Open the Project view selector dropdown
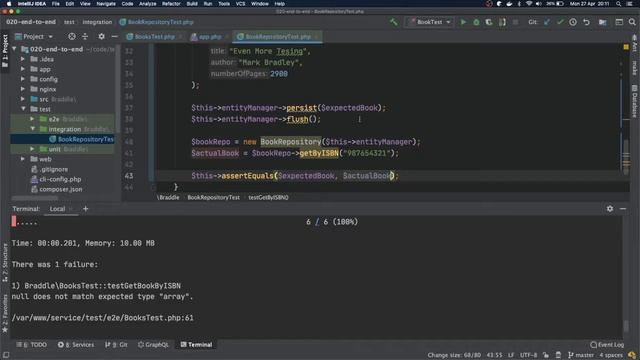The image size is (640, 360). click(x=34, y=37)
